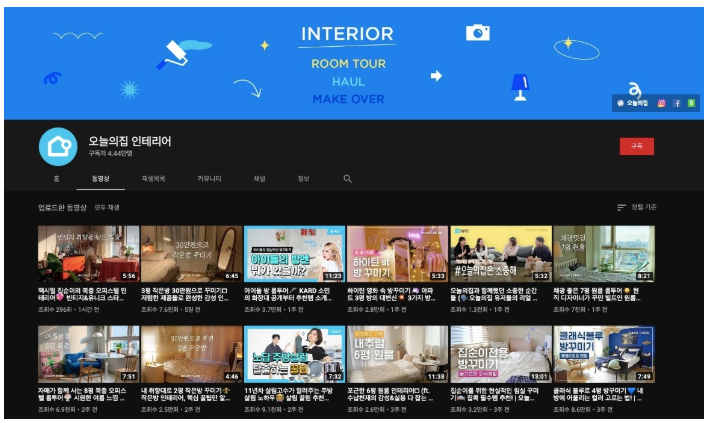Click the subscriber count 구독자 4.44만명

pyautogui.click(x=110, y=153)
